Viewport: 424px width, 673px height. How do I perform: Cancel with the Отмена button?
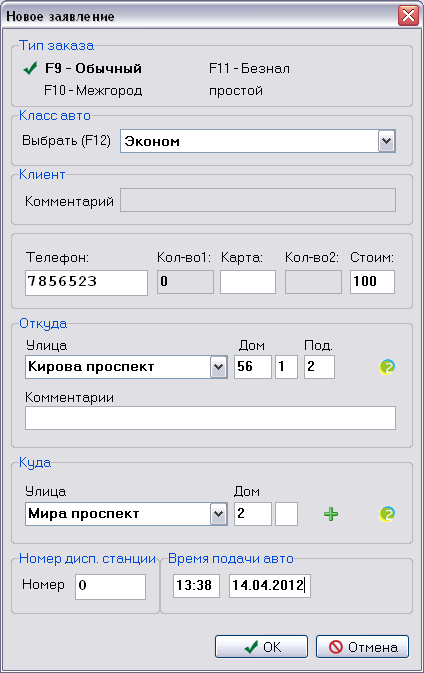(362, 647)
